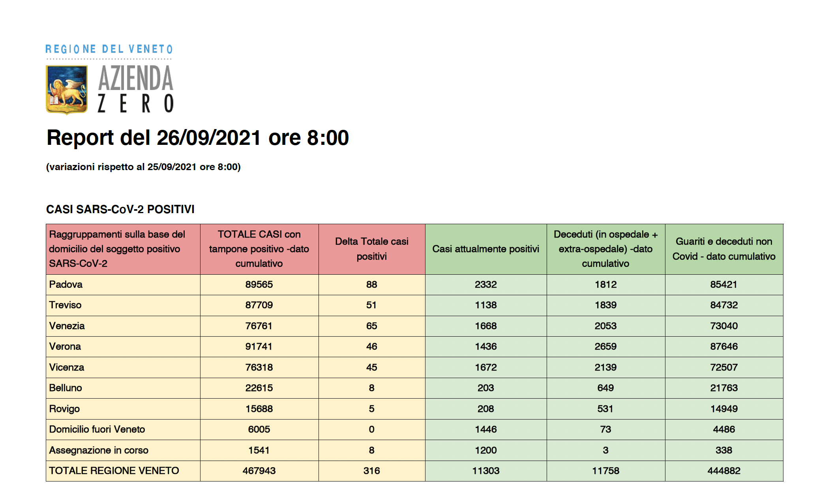Image resolution: width=817 pixels, height=504 pixels.
Task: Click Assegnazione in corso total value 1541
Action: click(x=259, y=450)
